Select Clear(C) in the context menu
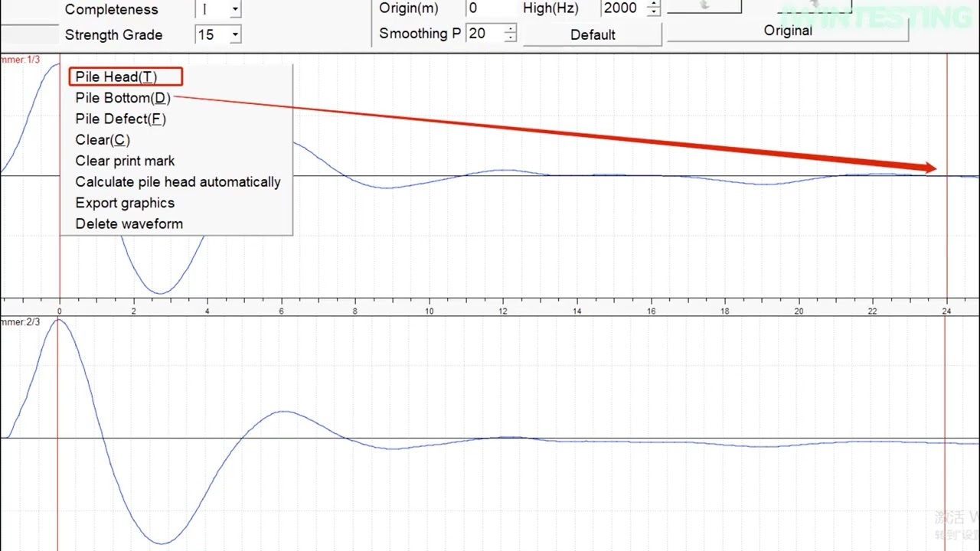 [103, 140]
